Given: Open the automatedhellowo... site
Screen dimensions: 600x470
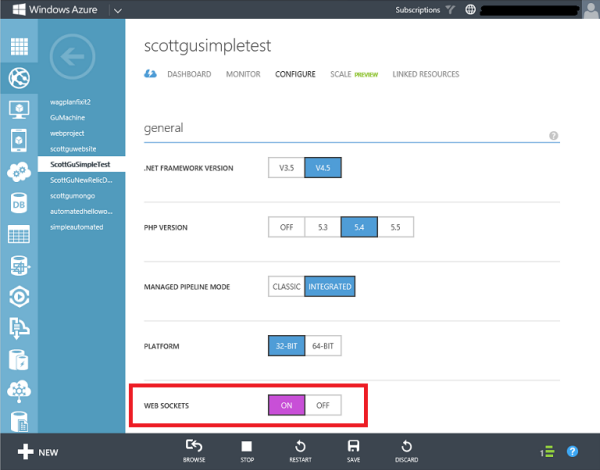Looking at the screenshot, I should [x=82, y=211].
